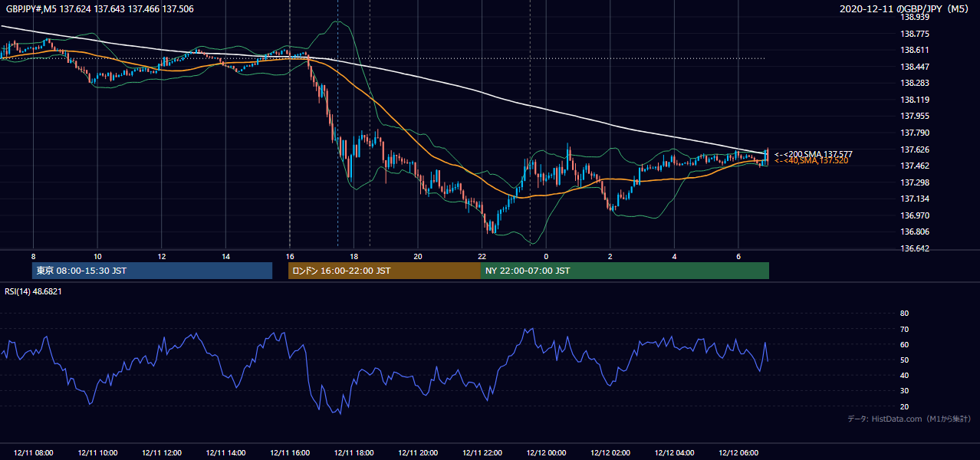
Task: Click hour label 12 under the price chart
Action: (161, 256)
